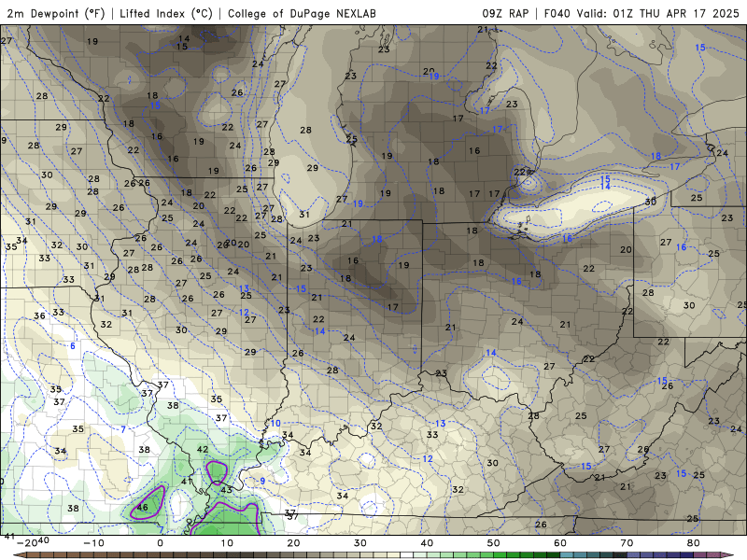Click the "2m Dewpoint (°F)" title text

click(56, 13)
